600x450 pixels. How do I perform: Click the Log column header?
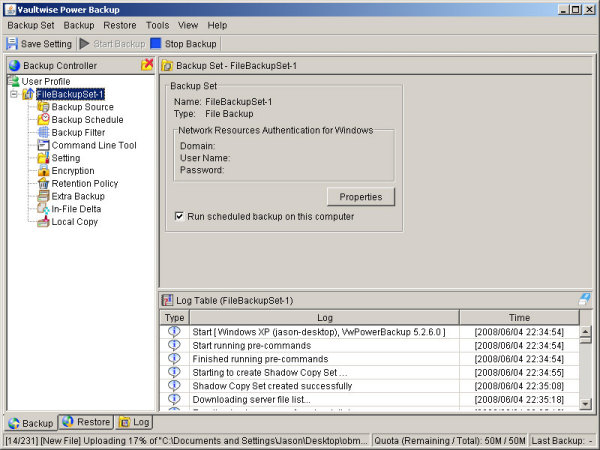pos(324,318)
